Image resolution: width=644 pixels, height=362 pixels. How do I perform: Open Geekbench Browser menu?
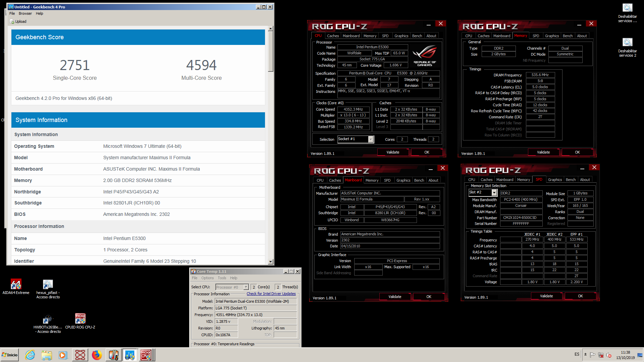(x=25, y=13)
